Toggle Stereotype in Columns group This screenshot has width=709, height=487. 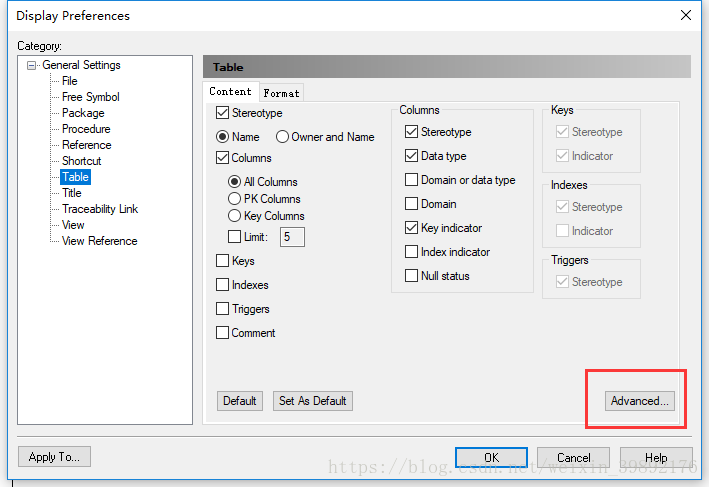[411, 132]
